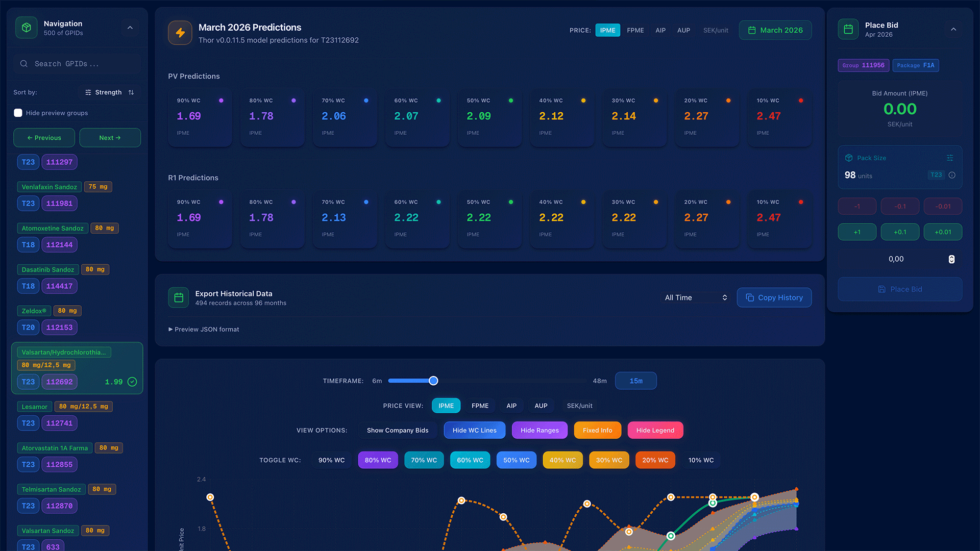980x551 pixels.
Task: Toggle sort direction arrows next to Strength
Action: 131,92
